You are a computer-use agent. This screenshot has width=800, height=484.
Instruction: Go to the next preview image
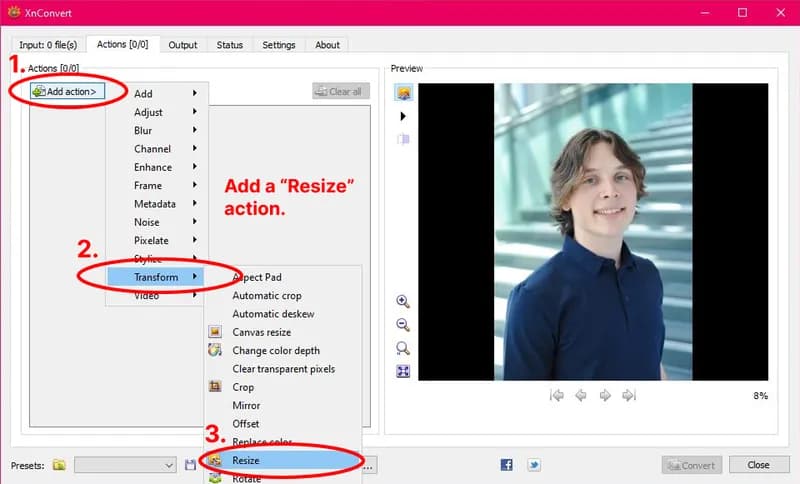coord(605,395)
